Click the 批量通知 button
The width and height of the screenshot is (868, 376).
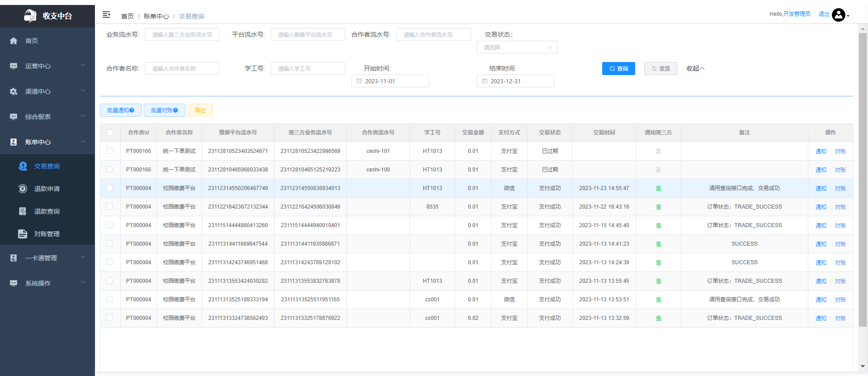[121, 110]
